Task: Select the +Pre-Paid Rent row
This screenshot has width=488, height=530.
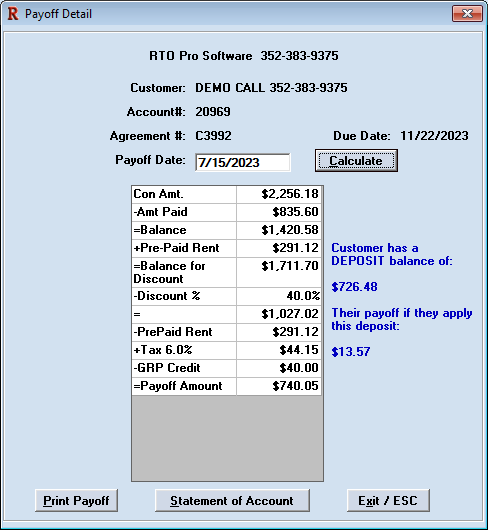Action: tap(226, 248)
